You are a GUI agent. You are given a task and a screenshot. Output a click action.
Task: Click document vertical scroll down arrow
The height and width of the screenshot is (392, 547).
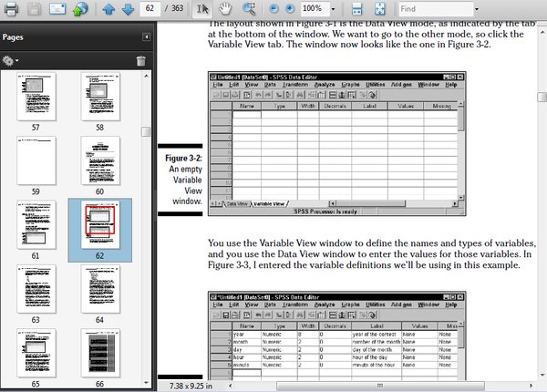click(x=542, y=376)
